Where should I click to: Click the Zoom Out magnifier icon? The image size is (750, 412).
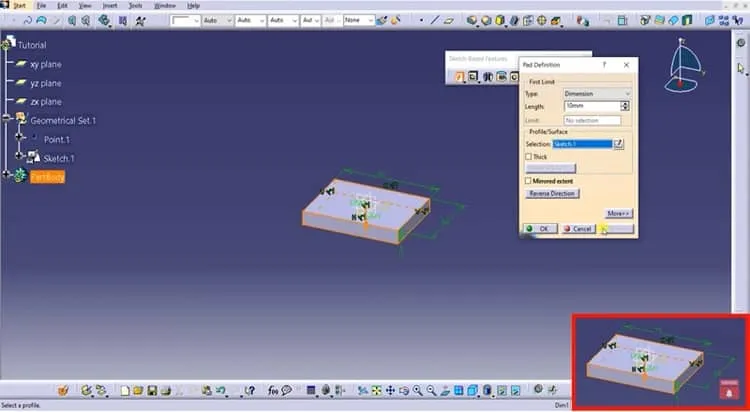431,390
